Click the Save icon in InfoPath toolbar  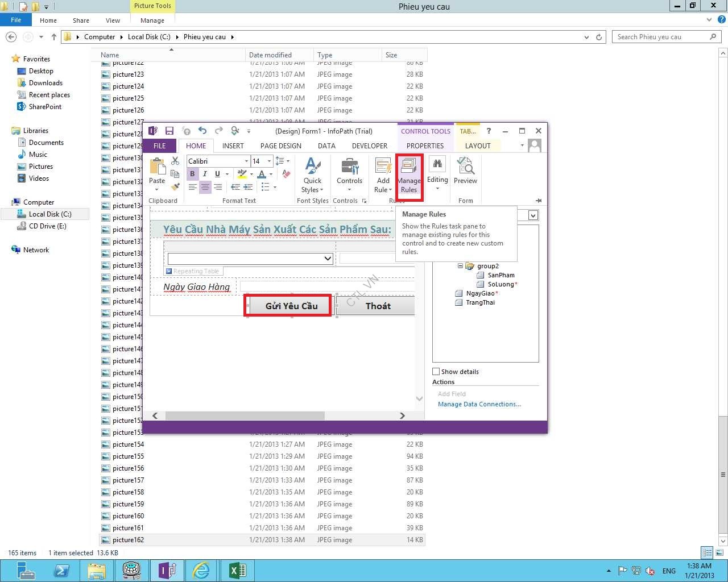pos(169,131)
